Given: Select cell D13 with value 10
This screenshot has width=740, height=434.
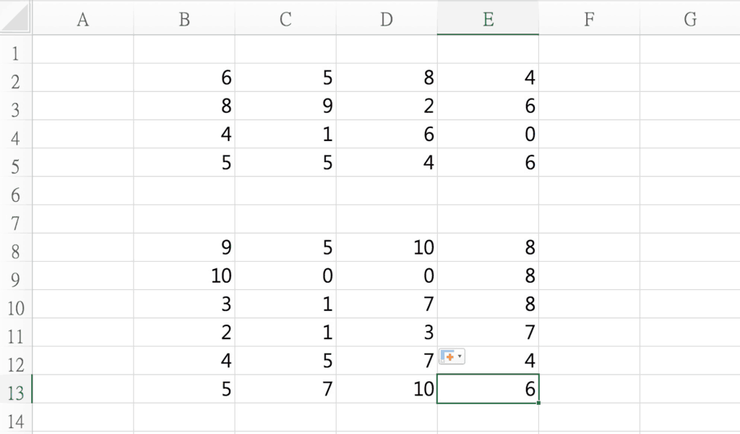Looking at the screenshot, I should click(387, 389).
